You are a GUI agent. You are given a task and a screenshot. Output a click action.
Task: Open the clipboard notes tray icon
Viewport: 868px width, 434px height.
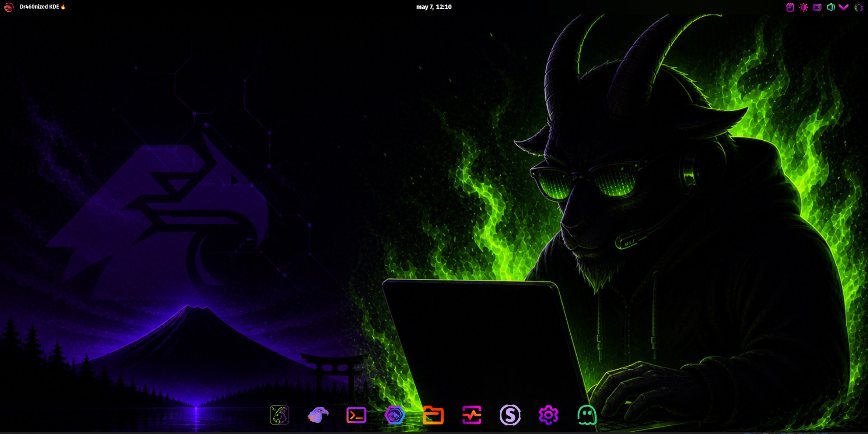[790, 7]
